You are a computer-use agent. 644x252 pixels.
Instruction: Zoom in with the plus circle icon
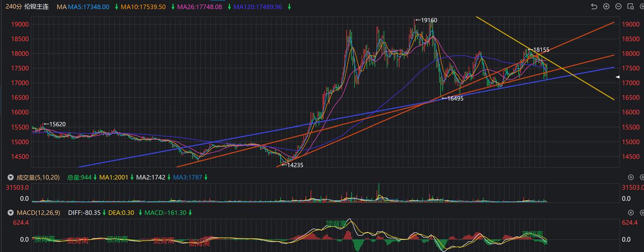coord(606,7)
